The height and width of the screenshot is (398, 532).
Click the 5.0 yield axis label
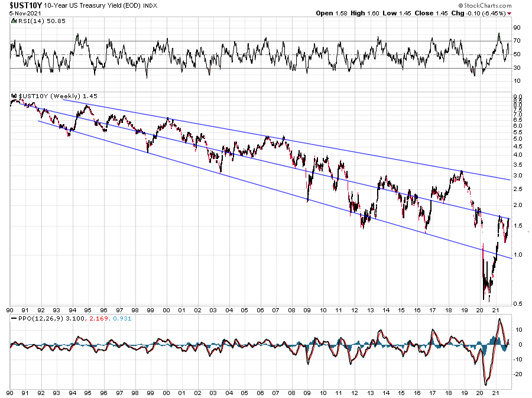[x=518, y=139]
